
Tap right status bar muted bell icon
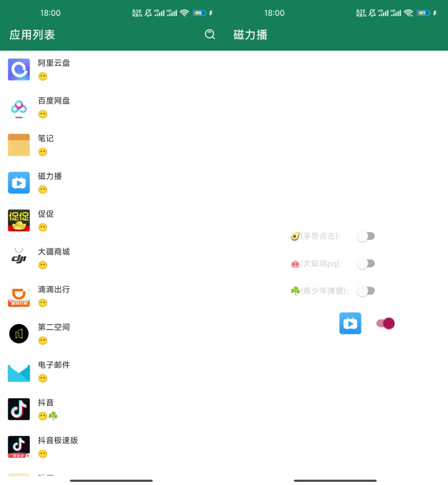(x=372, y=13)
